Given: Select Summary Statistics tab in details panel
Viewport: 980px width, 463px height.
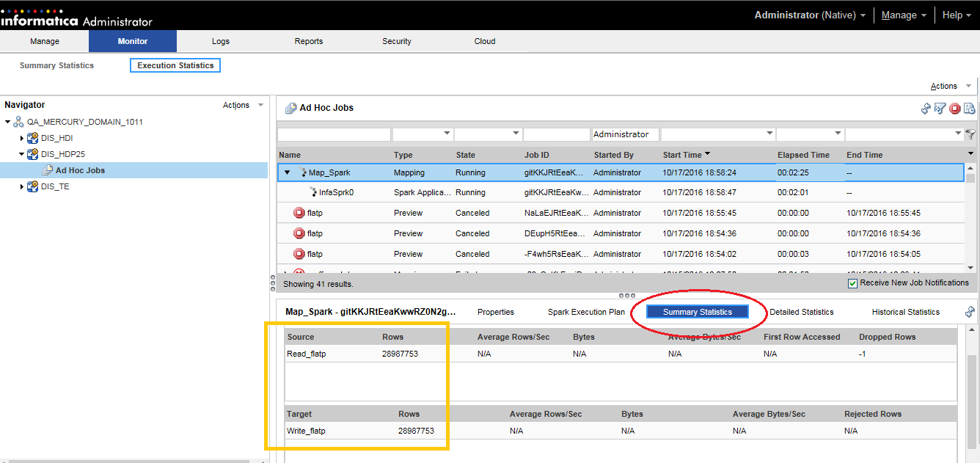Looking at the screenshot, I should [x=698, y=312].
